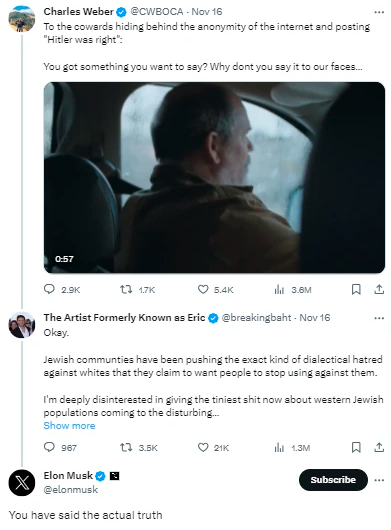Share Charles Weber's post via upload icon
The height and width of the screenshot is (530, 391).
tap(379, 289)
